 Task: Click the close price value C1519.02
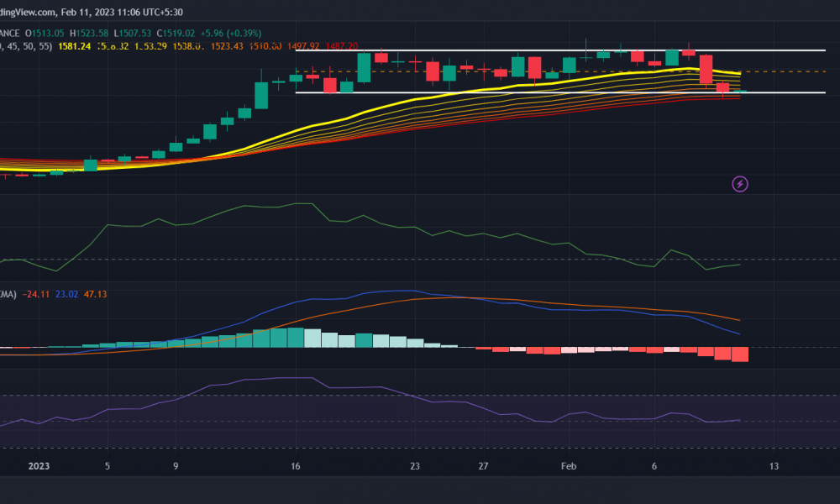pyautogui.click(x=176, y=34)
